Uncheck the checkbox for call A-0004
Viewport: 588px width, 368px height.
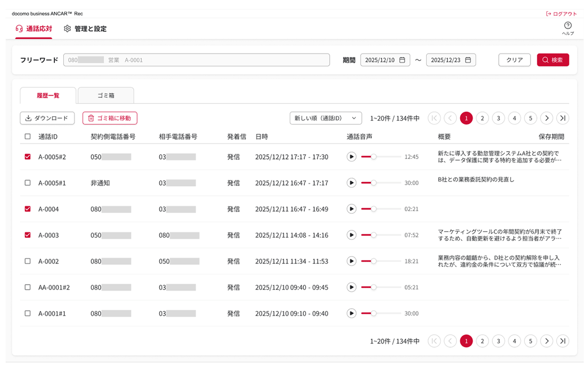[27, 209]
